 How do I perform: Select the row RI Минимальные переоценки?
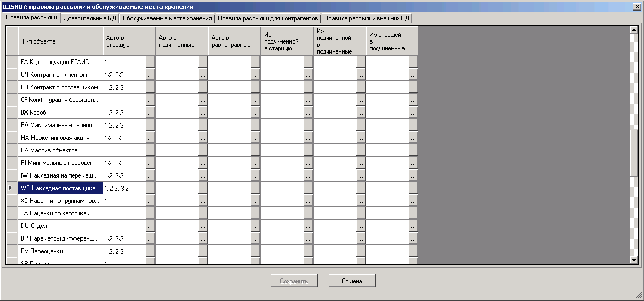tap(61, 163)
